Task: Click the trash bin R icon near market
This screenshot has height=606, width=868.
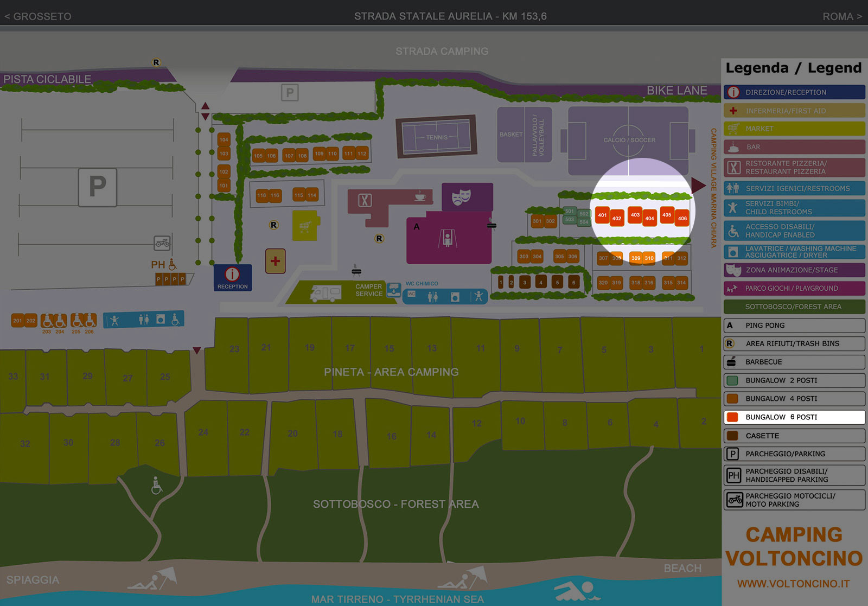Action: (274, 225)
